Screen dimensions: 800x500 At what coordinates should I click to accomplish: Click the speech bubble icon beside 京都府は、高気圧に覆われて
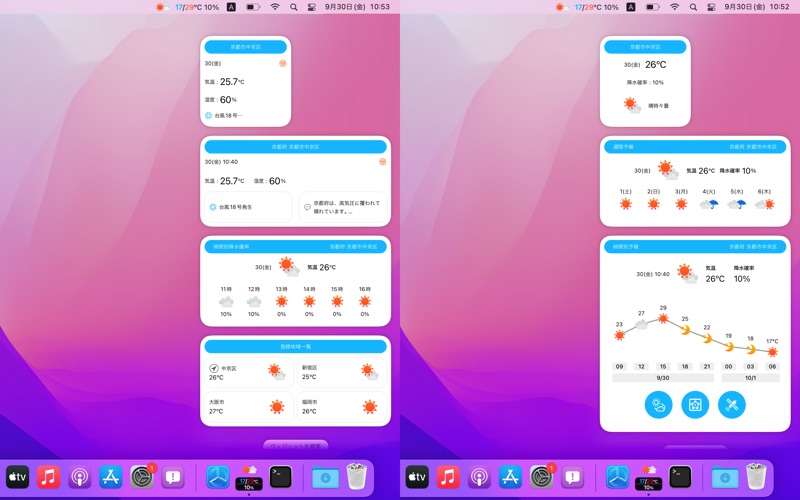[x=307, y=207]
